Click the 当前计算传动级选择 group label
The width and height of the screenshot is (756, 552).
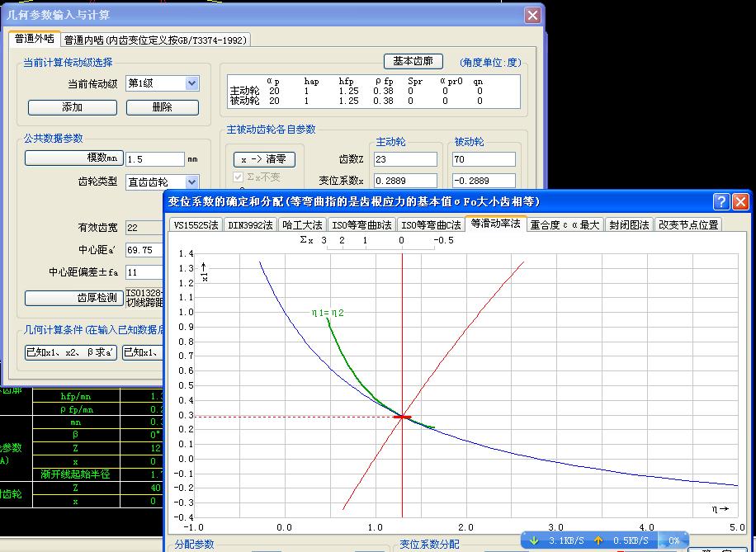68,62
